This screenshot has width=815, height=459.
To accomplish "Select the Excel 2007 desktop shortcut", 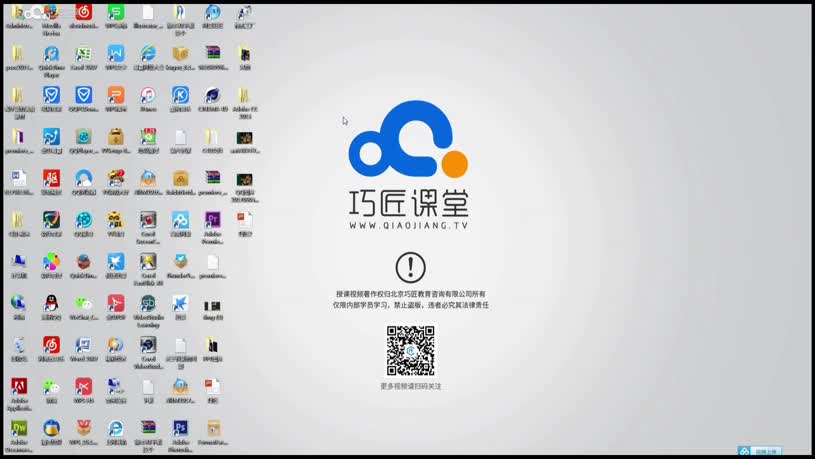I will (84, 53).
